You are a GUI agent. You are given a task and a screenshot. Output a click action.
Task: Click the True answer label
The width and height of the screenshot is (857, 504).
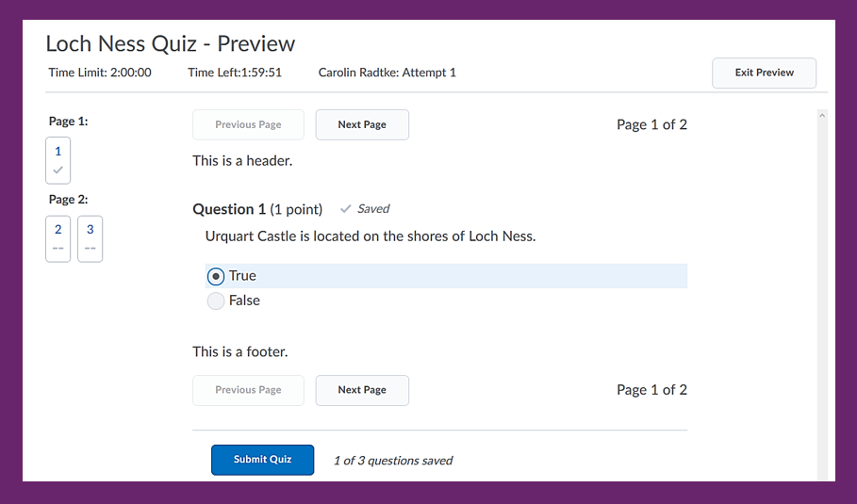242,276
